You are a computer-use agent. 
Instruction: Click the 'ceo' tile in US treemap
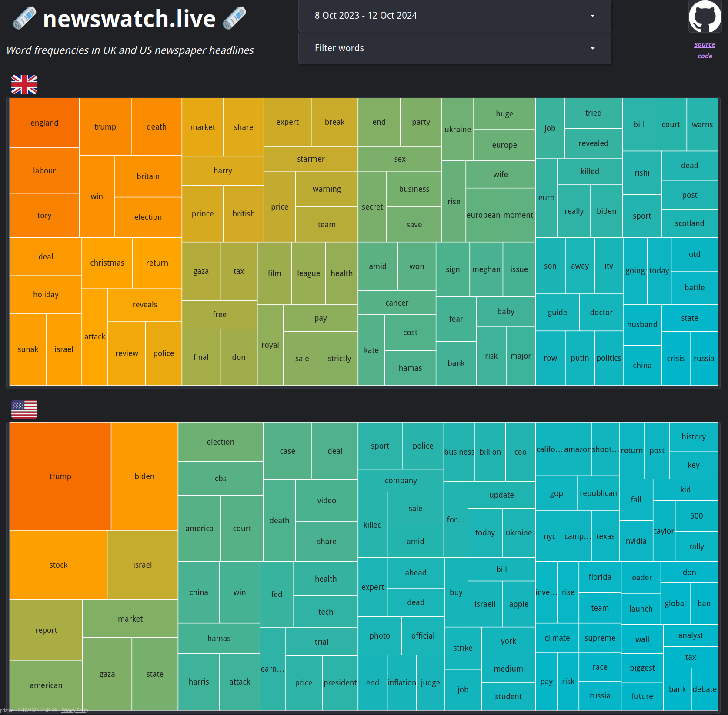click(x=520, y=452)
